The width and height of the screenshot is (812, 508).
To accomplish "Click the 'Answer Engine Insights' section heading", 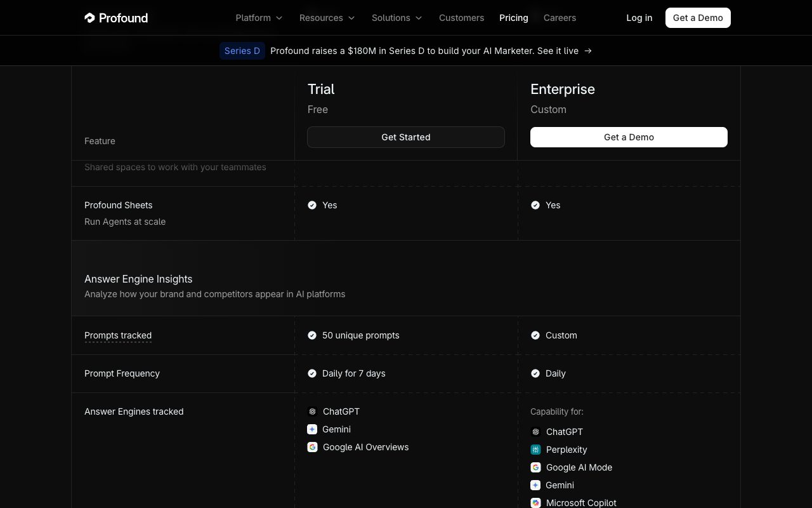I will click(138, 279).
